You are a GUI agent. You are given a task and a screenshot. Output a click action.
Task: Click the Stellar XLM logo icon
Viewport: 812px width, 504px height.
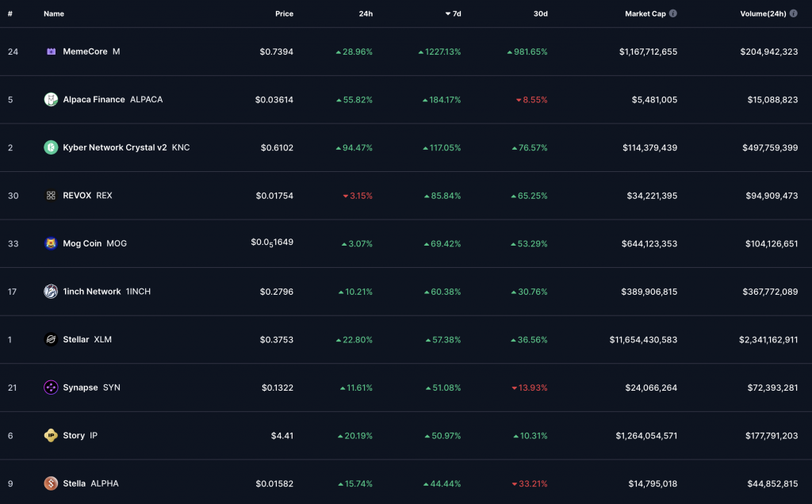click(x=51, y=339)
